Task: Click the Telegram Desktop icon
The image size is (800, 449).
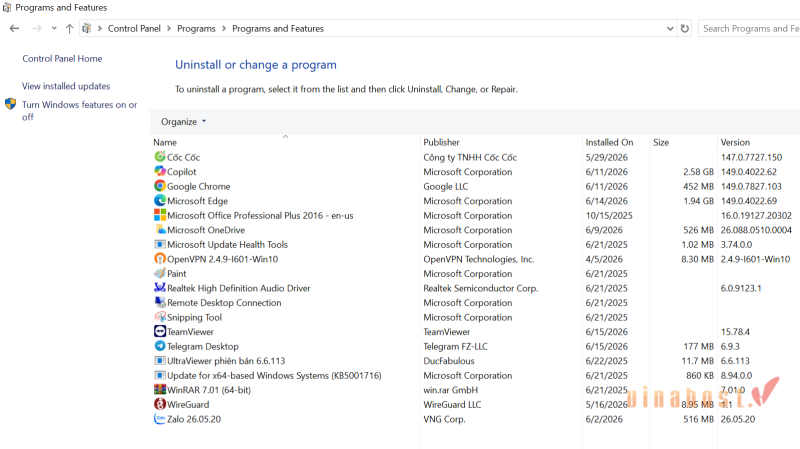Action: [160, 346]
